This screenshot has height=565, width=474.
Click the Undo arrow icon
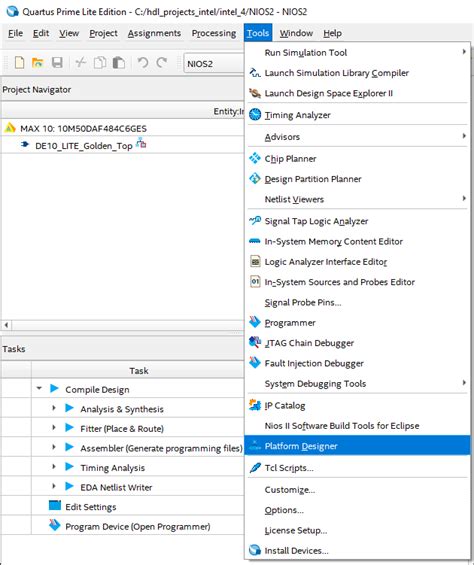143,63
